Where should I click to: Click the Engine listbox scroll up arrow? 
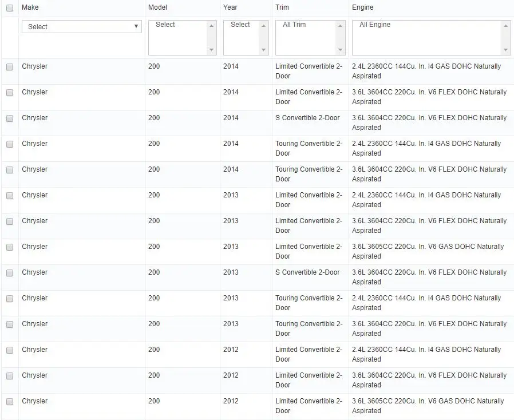click(x=506, y=26)
